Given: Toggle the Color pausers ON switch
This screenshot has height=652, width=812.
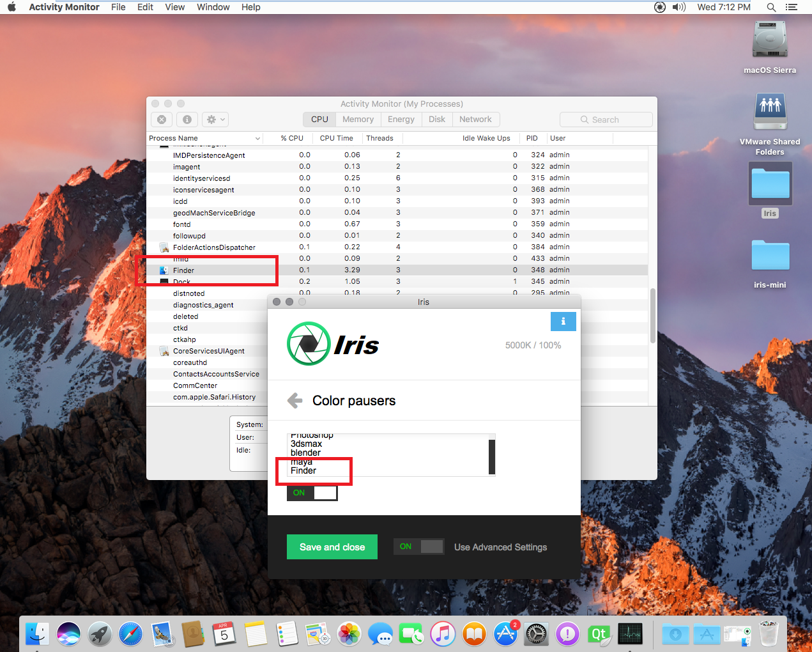Looking at the screenshot, I should coord(312,493).
